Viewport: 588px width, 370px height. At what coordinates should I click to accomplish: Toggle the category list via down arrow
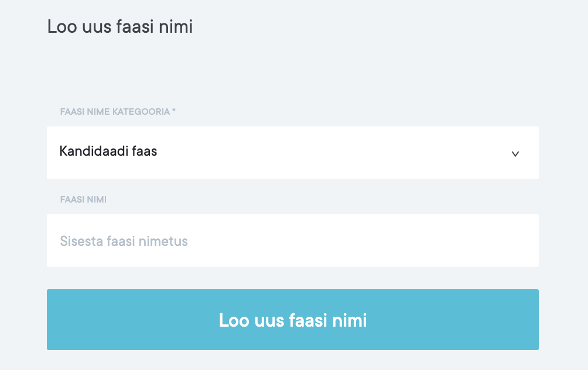tap(515, 154)
